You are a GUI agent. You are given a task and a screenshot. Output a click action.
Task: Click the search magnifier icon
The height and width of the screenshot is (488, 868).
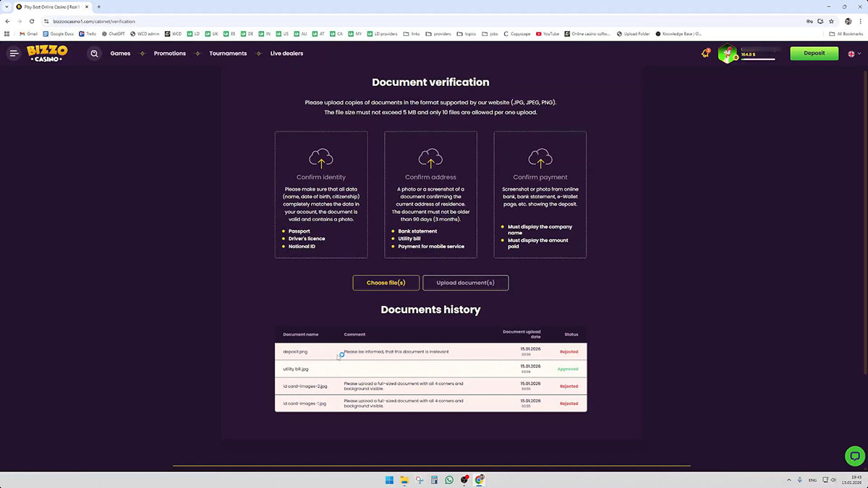click(94, 53)
